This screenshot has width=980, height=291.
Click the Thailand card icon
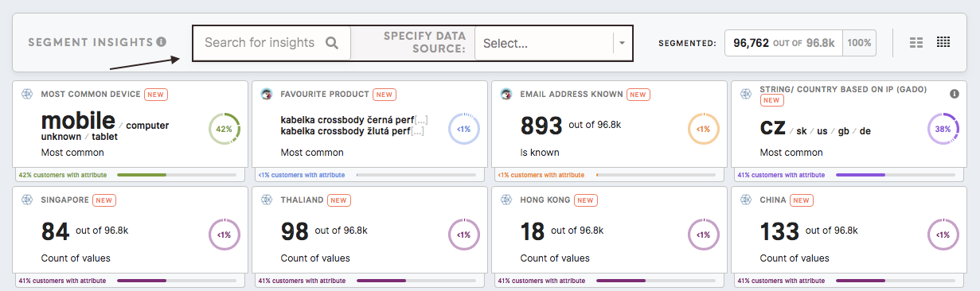[x=267, y=200]
